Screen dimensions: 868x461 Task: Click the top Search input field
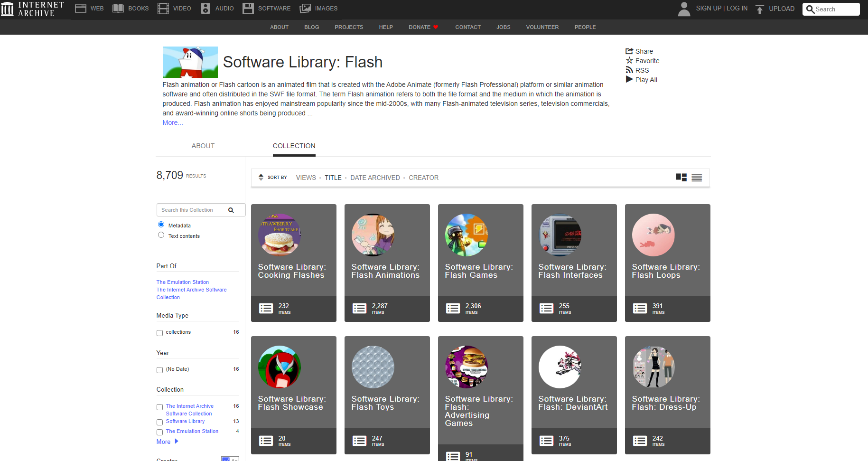pyautogui.click(x=831, y=9)
